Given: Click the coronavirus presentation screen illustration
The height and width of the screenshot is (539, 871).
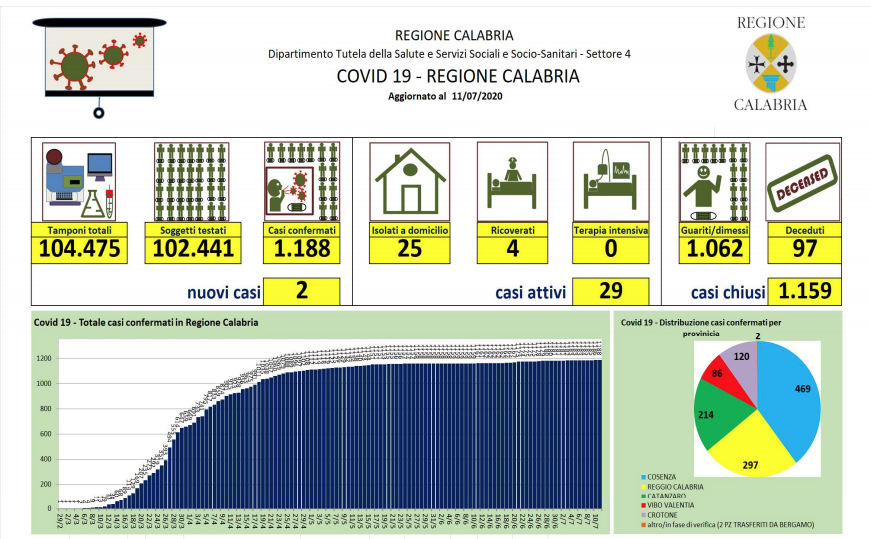Looking at the screenshot, I should (99, 62).
